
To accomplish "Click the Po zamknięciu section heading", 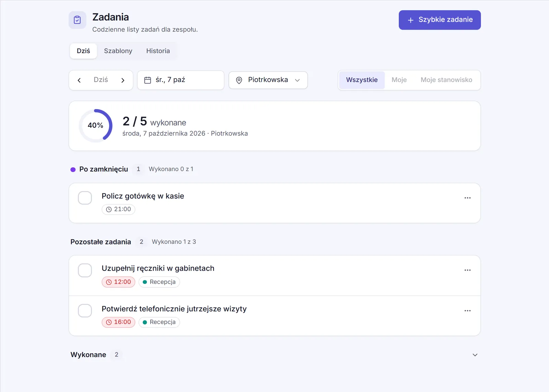I will coord(104,169).
